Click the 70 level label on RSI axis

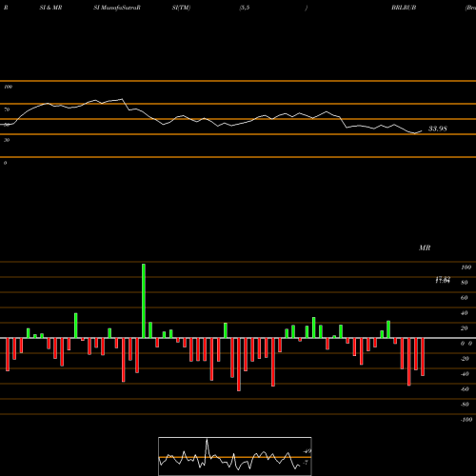[7, 109]
